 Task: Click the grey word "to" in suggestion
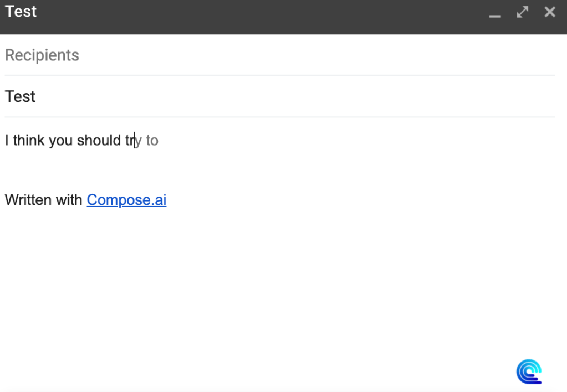[152, 141]
